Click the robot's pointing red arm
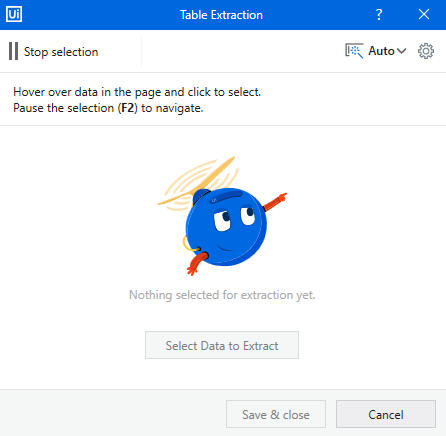 click(275, 202)
